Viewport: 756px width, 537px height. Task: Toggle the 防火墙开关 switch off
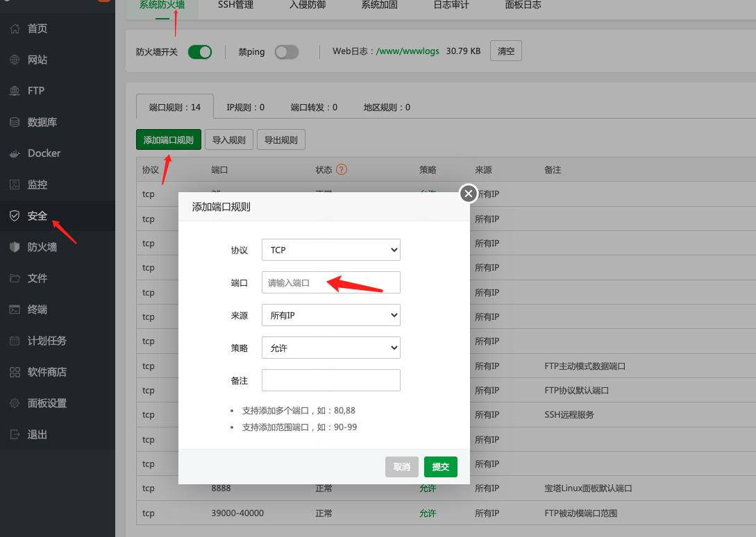200,52
